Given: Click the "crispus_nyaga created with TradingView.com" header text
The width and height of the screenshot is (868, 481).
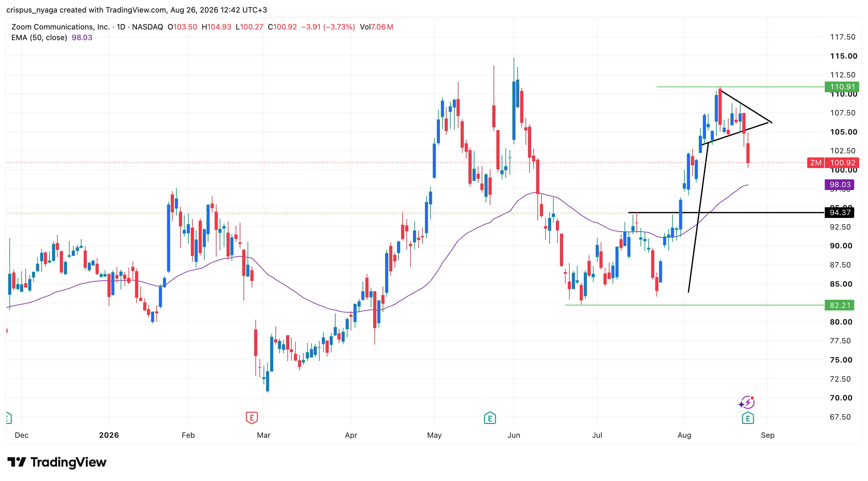Looking at the screenshot, I should pyautogui.click(x=86, y=10).
